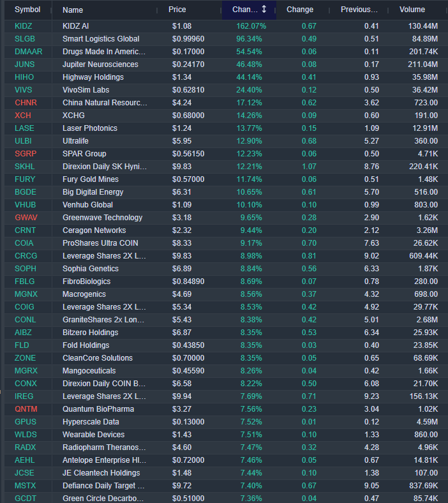The width and height of the screenshot is (448, 503).
Task: Open the SKHL ticker symbol
Action: [25, 167]
